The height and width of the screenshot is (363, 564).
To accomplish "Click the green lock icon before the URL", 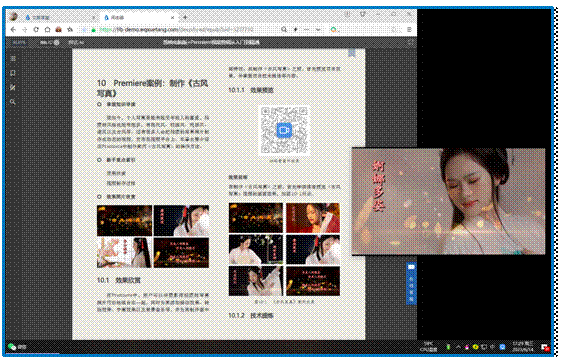I will click(94, 30).
